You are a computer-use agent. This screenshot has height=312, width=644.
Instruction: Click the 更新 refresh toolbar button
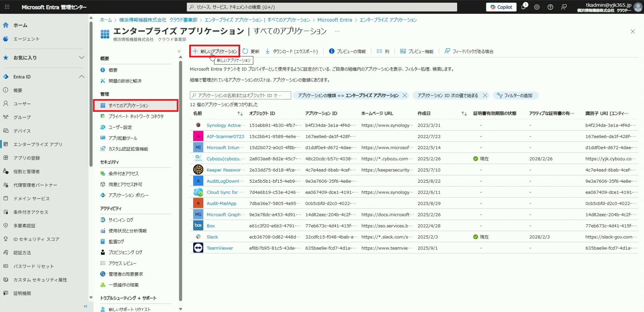251,51
